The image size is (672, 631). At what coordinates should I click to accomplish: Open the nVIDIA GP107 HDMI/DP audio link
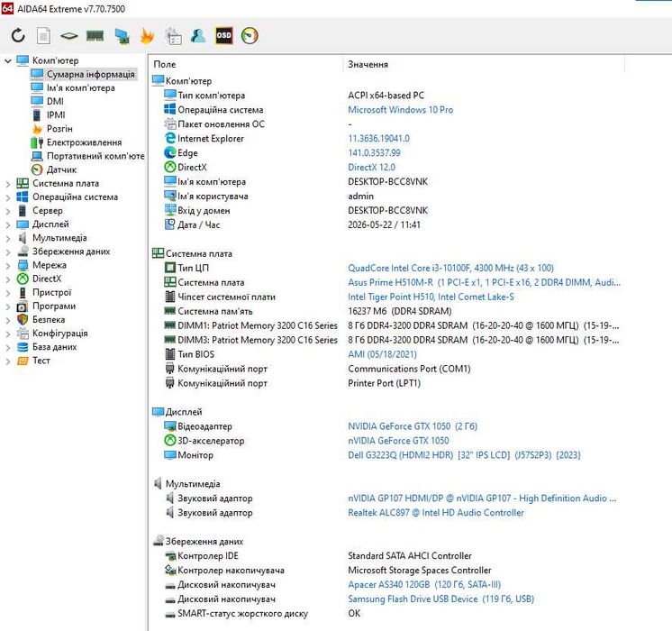482,498
